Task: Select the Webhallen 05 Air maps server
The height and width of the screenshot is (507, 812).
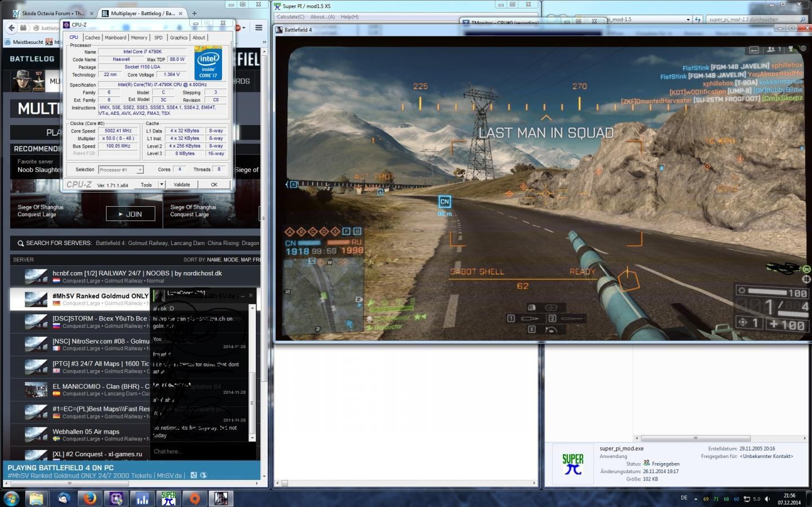Action: pos(79,435)
